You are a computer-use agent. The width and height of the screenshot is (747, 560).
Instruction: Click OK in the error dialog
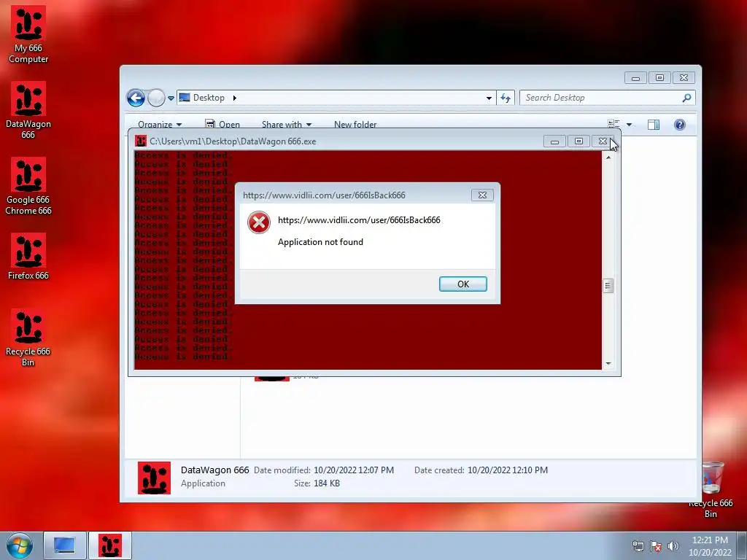(x=462, y=284)
